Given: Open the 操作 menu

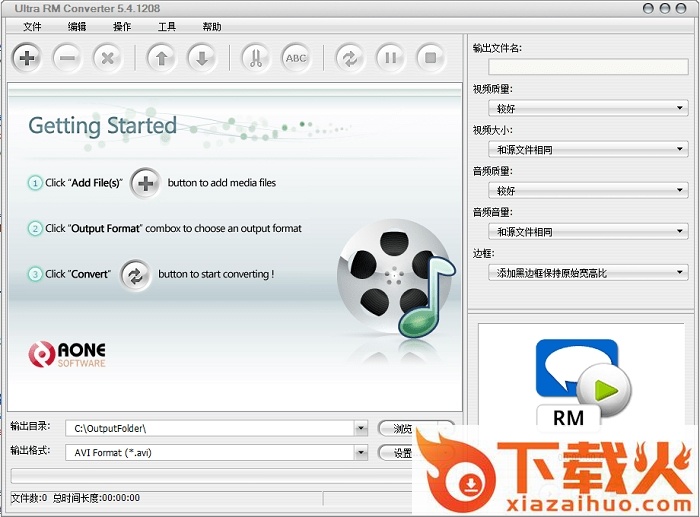Looking at the screenshot, I should (x=122, y=27).
